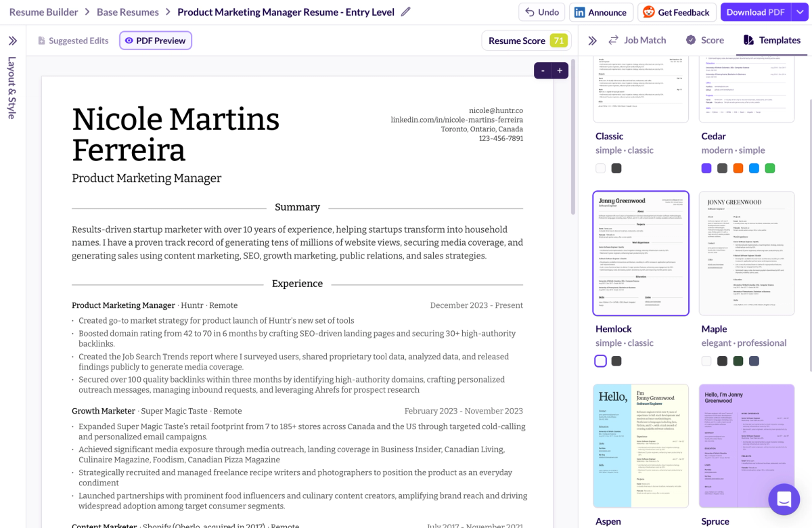Click the Undo arrow button
This screenshot has width=812, height=528.
click(542, 12)
